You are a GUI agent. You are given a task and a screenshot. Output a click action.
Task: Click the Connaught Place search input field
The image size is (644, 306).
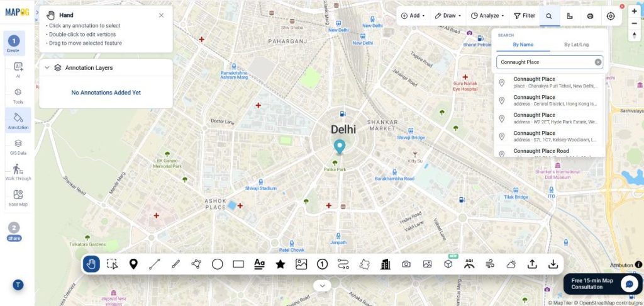pyautogui.click(x=550, y=62)
